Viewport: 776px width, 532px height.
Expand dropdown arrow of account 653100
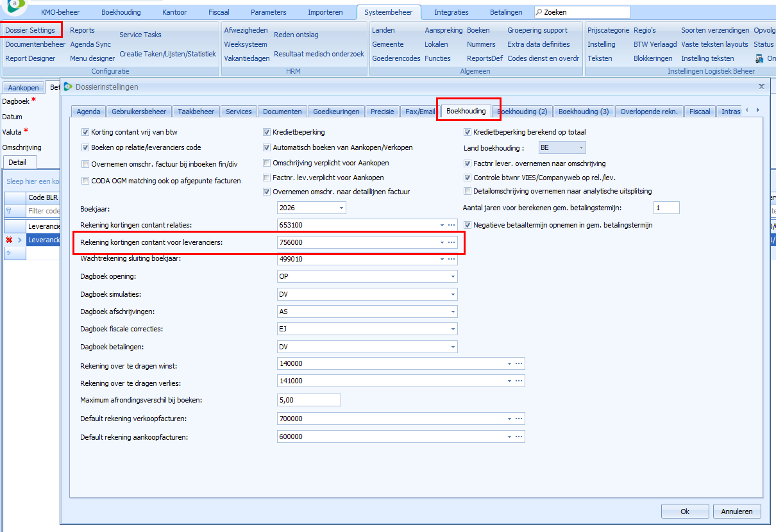point(442,225)
